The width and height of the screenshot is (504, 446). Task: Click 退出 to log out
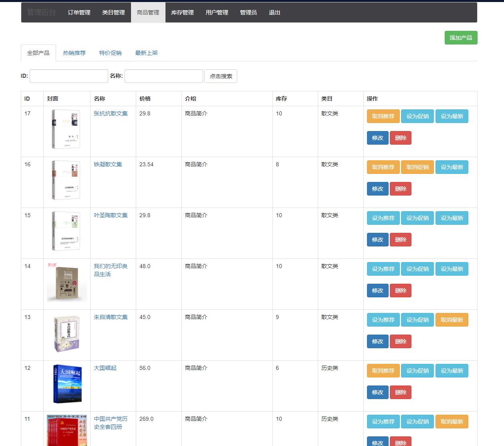click(x=274, y=12)
